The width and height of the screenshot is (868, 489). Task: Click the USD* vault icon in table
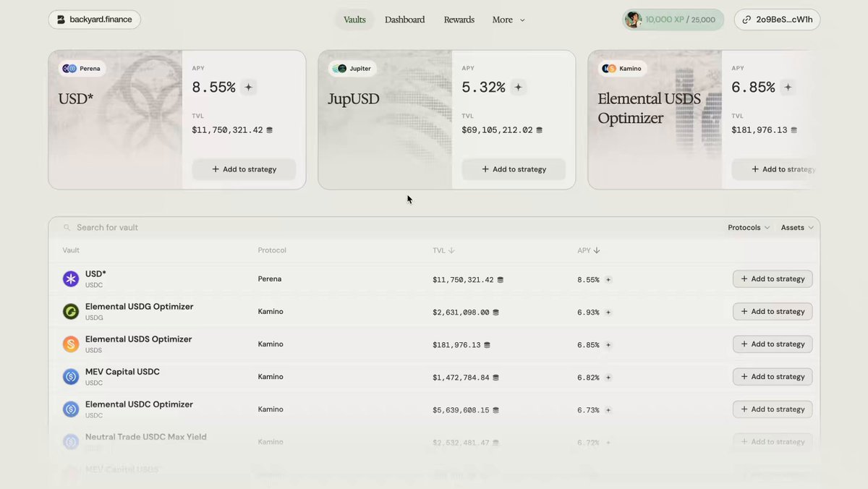pyautogui.click(x=71, y=279)
